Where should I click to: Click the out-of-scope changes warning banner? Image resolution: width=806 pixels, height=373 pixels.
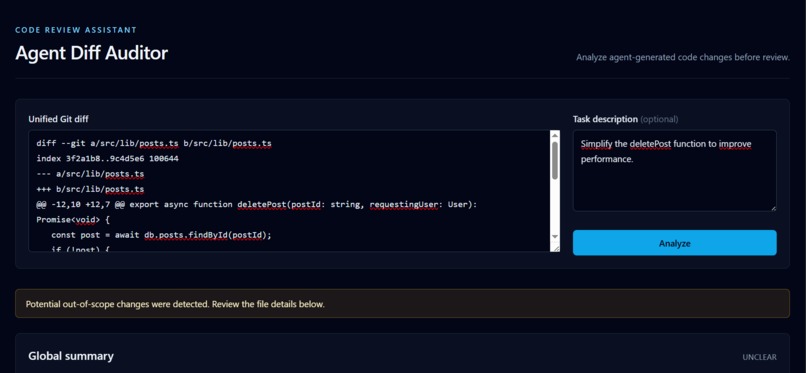402,304
